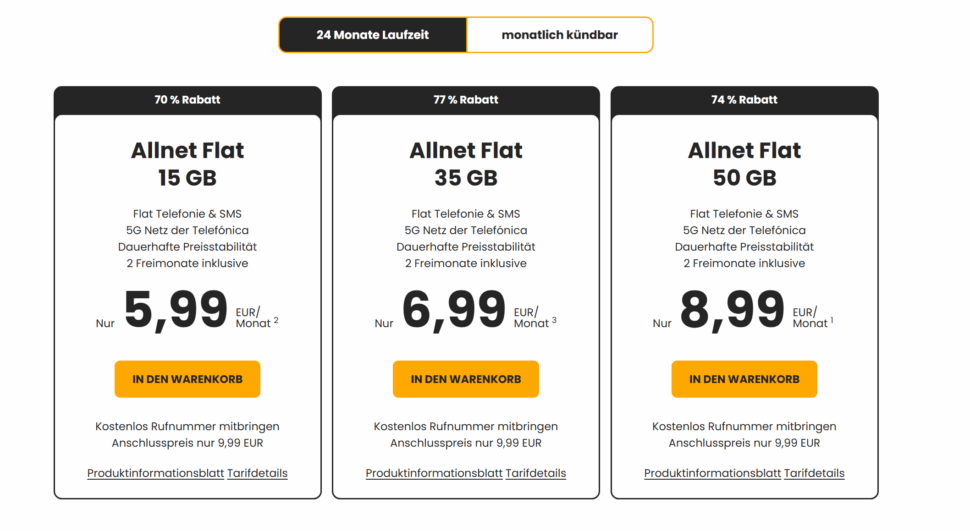The height and width of the screenshot is (531, 970).
Task: Click the 77 % Rabatt banner
Action: click(x=465, y=100)
